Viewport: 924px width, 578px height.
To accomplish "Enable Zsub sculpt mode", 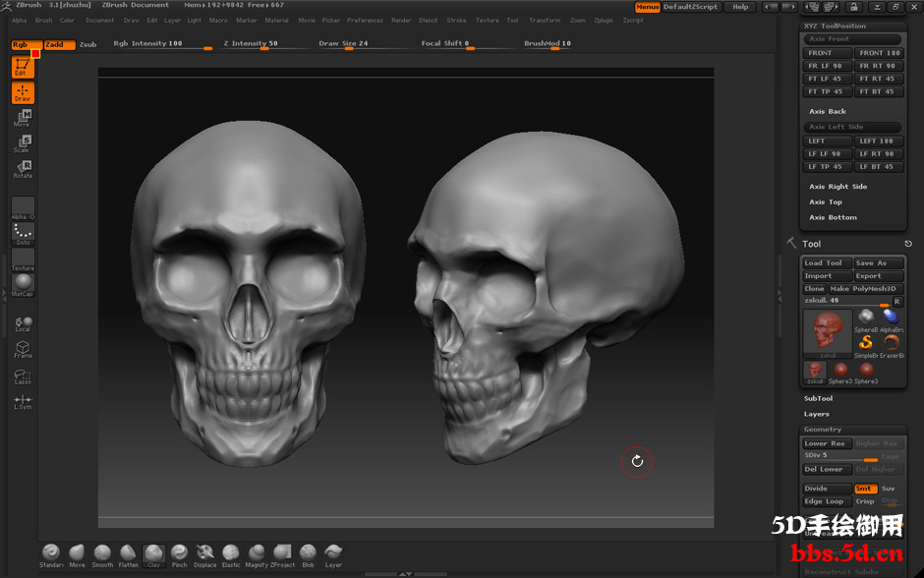I will [87, 45].
